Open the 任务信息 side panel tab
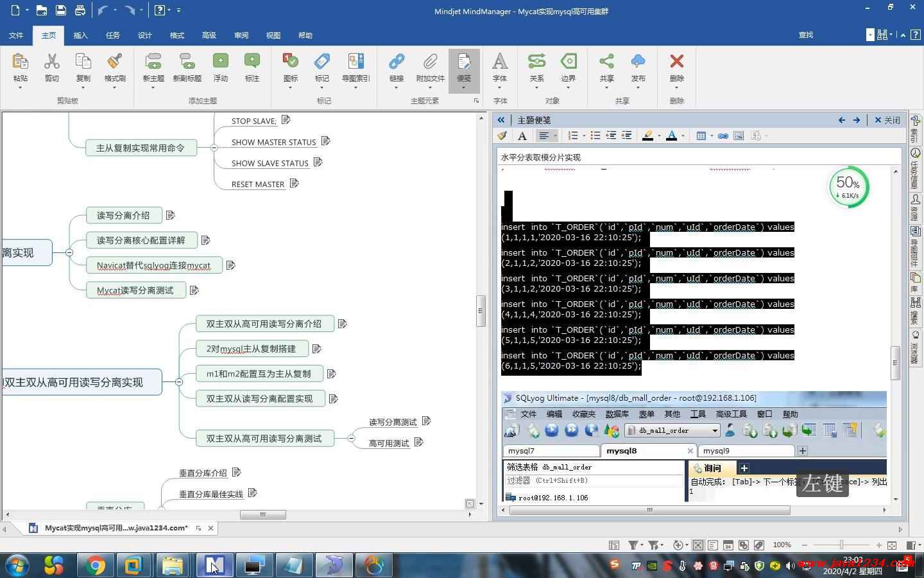The image size is (924, 578). [916, 168]
